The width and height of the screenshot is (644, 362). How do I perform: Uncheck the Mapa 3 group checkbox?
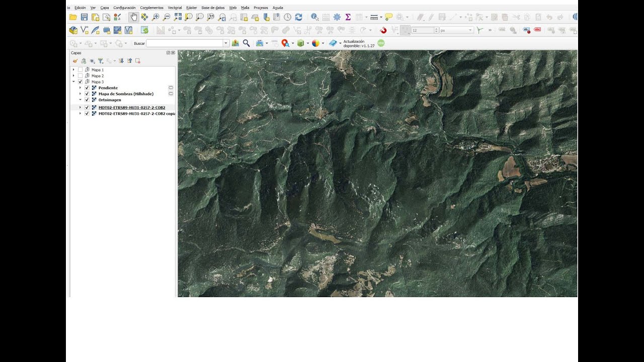[x=80, y=82]
